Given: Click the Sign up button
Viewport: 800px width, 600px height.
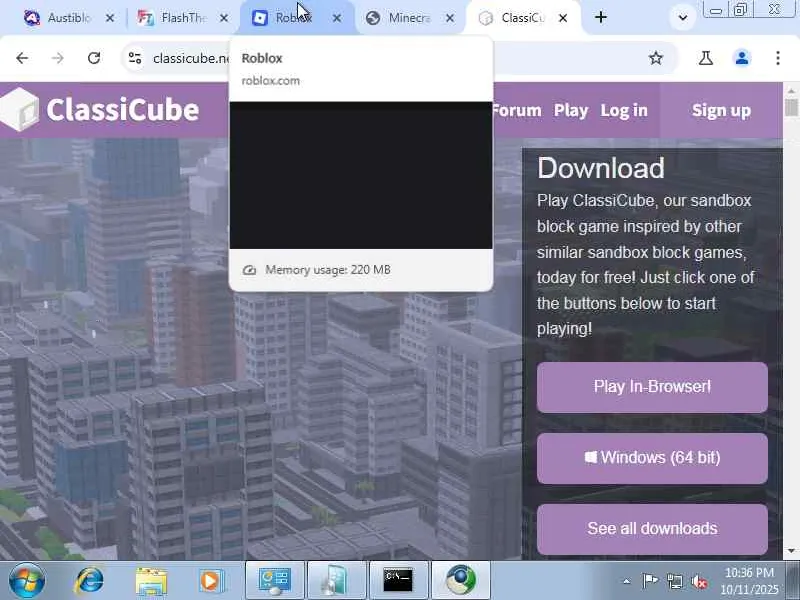Looking at the screenshot, I should click(721, 110).
